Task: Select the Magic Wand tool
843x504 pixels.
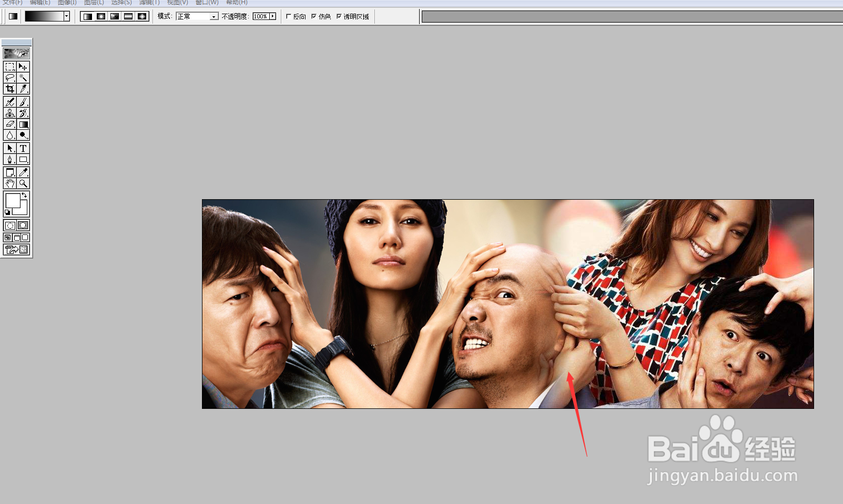Action: (23, 78)
